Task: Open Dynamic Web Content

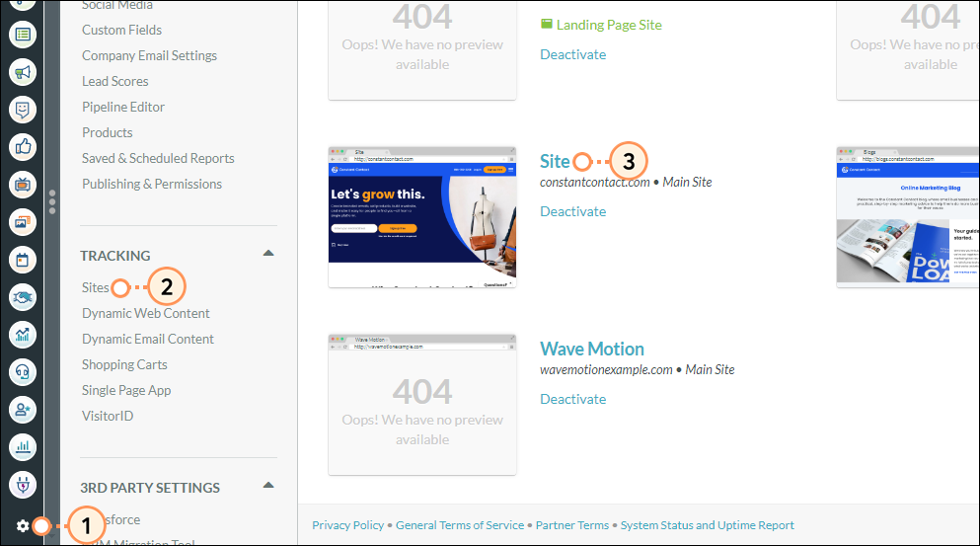Action: 146,313
